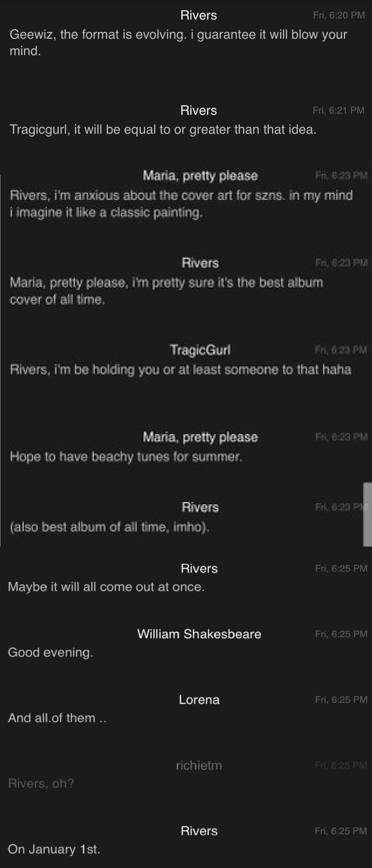Click the "And all.of them .." message

tap(57, 718)
